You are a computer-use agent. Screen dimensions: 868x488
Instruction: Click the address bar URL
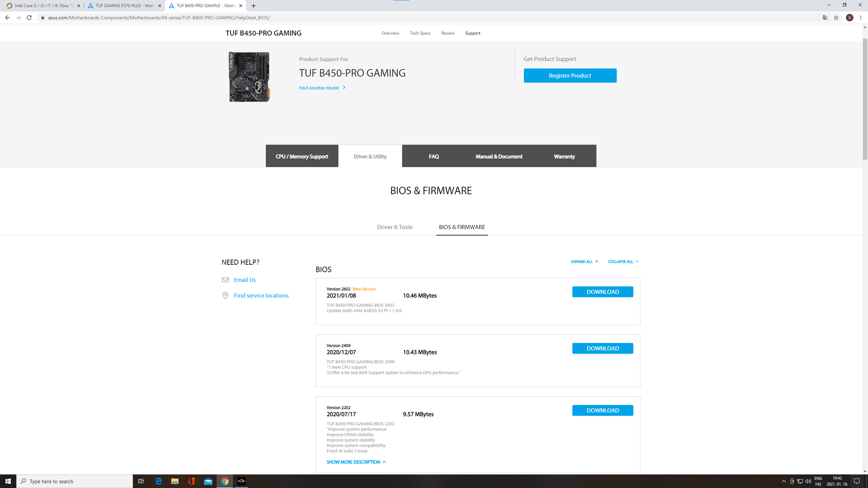(159, 18)
